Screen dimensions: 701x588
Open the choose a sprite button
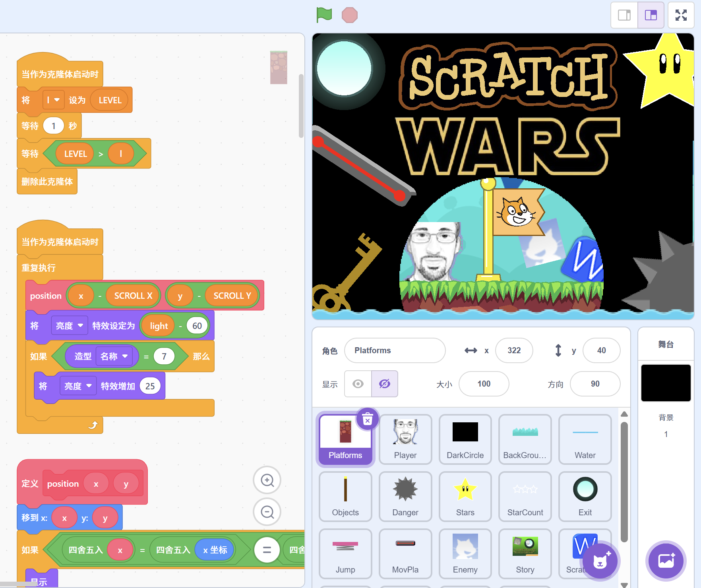point(600,561)
